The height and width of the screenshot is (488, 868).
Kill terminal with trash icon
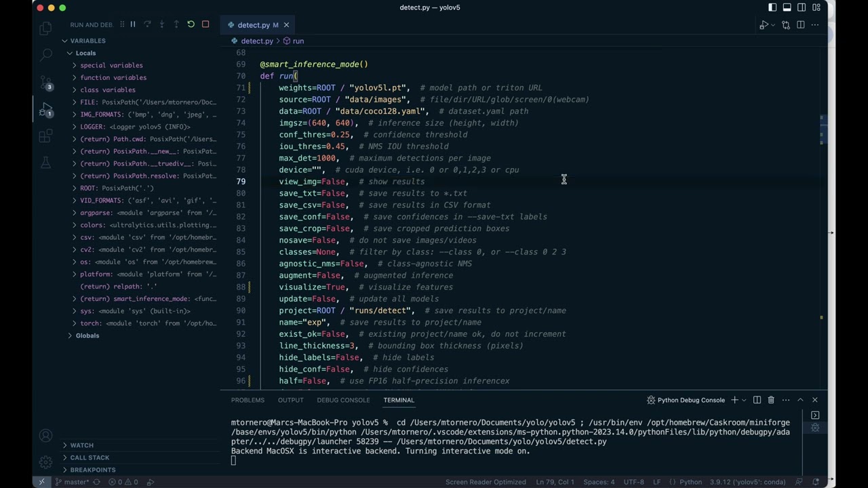pyautogui.click(x=771, y=400)
